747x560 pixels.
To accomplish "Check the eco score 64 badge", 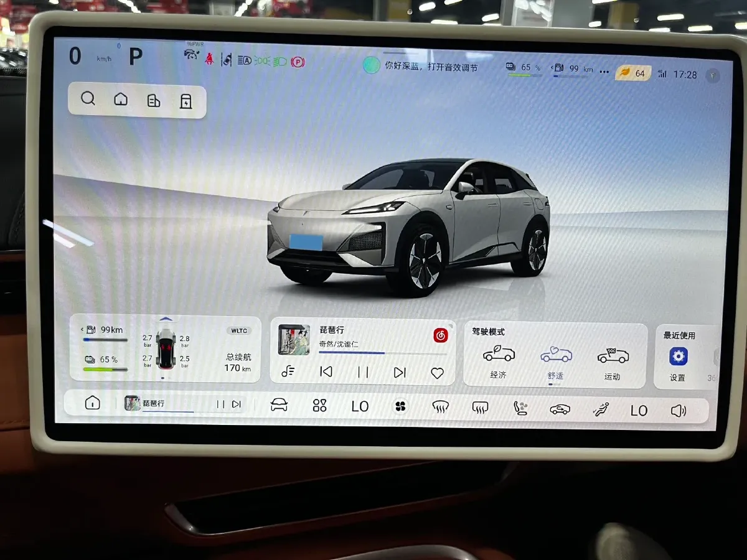I will [634, 73].
